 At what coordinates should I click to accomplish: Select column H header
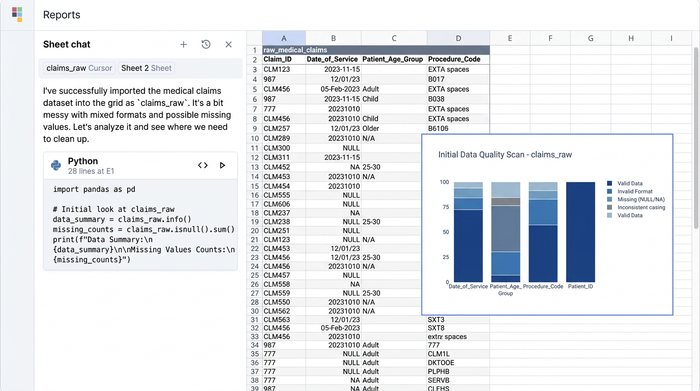point(631,38)
